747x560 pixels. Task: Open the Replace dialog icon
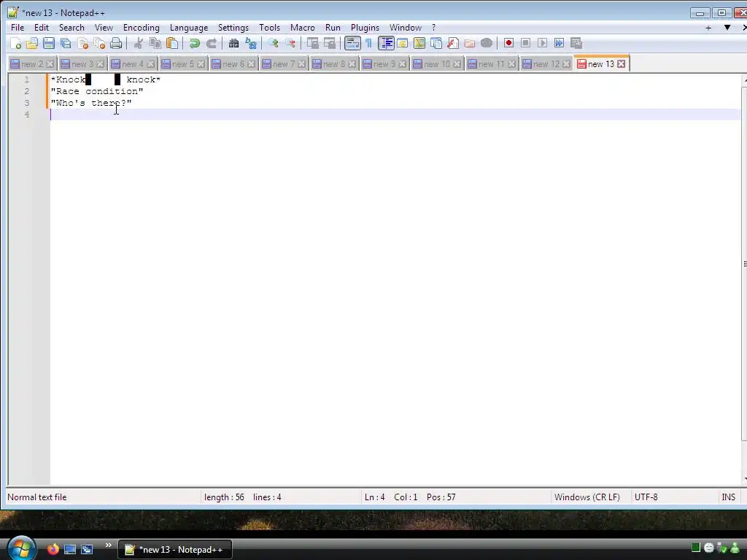[x=251, y=43]
